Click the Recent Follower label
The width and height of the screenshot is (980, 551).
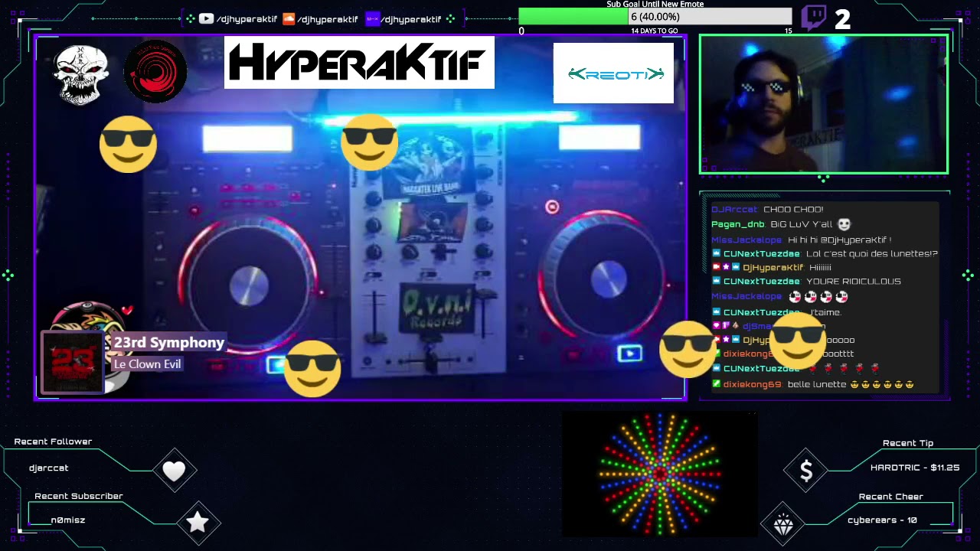53,442
